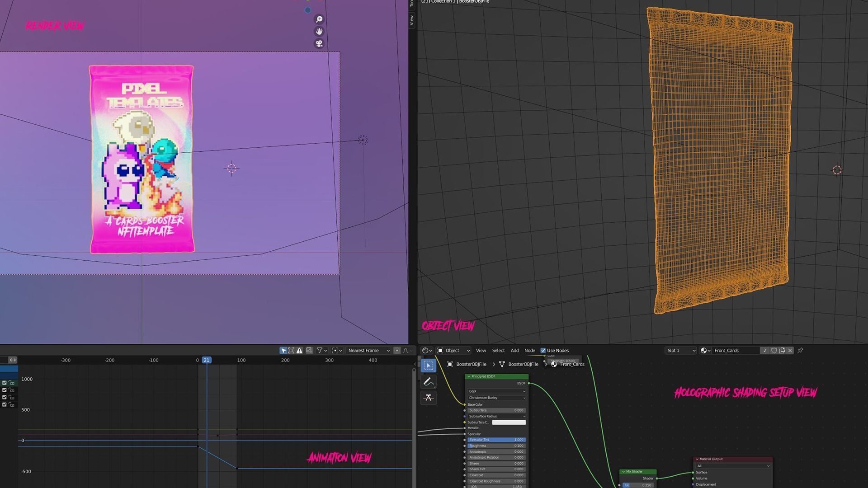Unlink the Front_Cards material with X
This screenshot has width=868, height=488.
click(x=790, y=351)
